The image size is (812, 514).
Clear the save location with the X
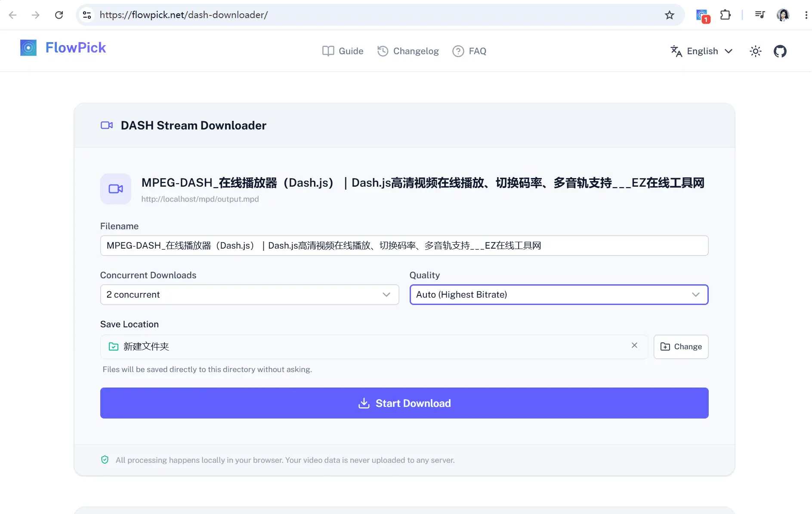(634, 345)
